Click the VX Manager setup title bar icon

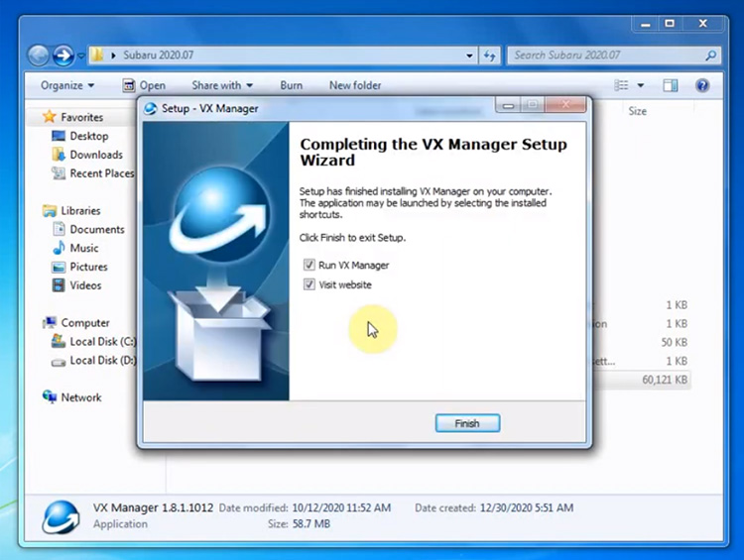pos(151,109)
